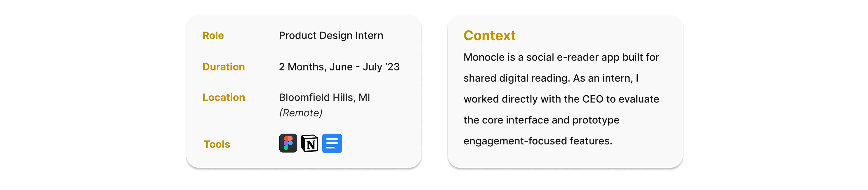The height and width of the screenshot is (190, 868).
Task: Click 'the core interface and prototype' line
Action: (x=541, y=120)
